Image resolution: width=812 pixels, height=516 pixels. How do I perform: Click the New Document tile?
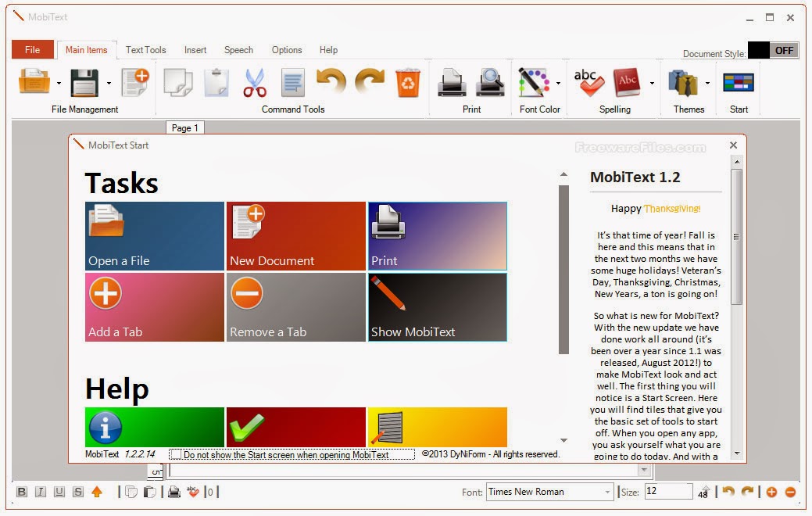tap(295, 236)
